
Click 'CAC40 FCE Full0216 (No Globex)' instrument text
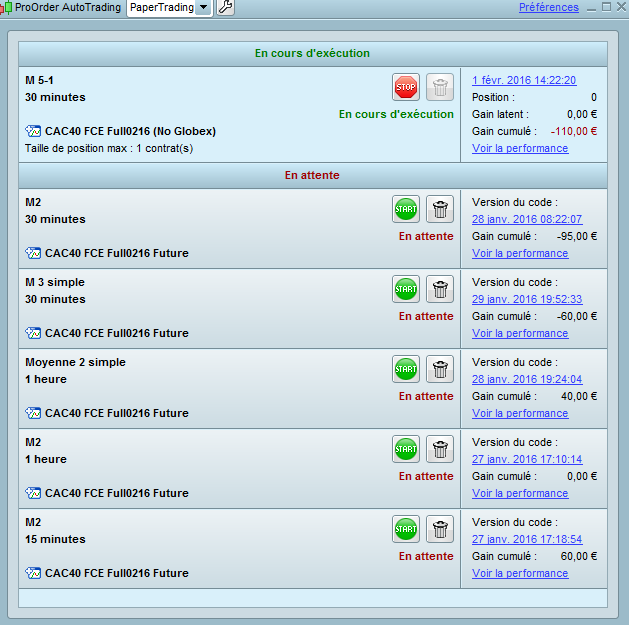130,131
